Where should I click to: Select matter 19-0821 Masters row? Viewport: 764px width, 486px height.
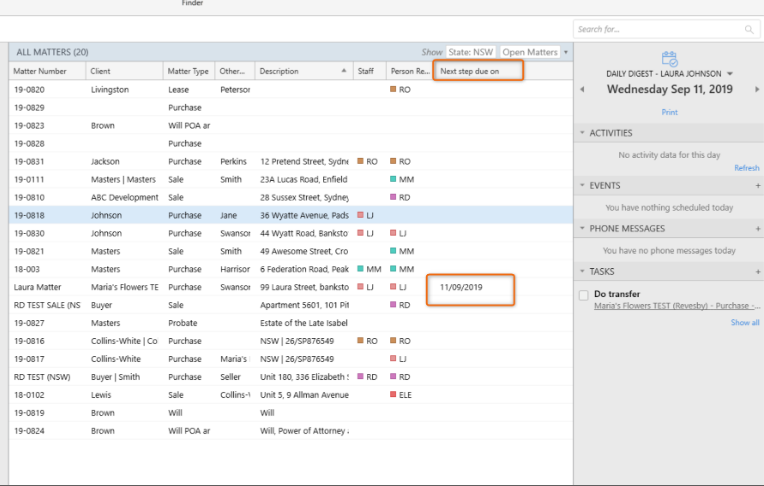coord(290,252)
